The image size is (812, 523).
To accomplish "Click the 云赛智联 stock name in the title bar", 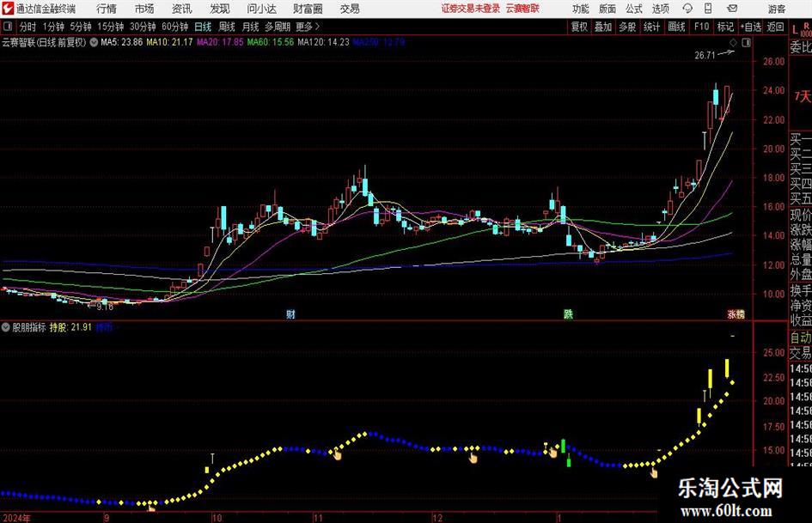I will [522, 9].
